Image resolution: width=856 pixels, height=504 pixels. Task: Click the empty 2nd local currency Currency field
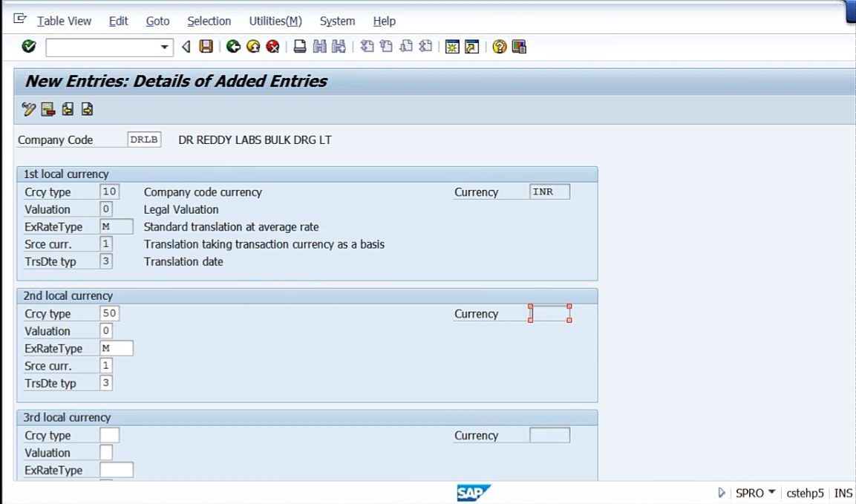tap(549, 313)
